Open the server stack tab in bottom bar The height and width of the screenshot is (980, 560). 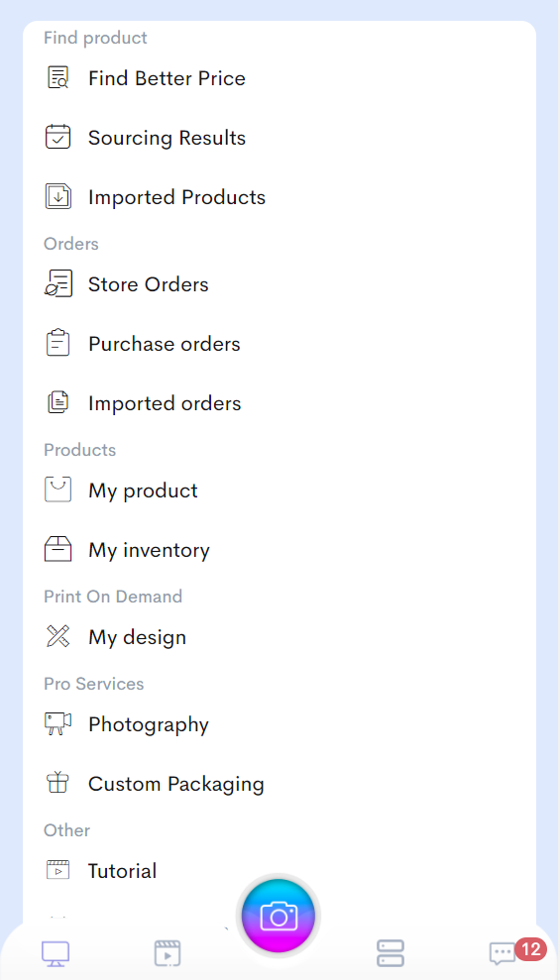point(391,954)
